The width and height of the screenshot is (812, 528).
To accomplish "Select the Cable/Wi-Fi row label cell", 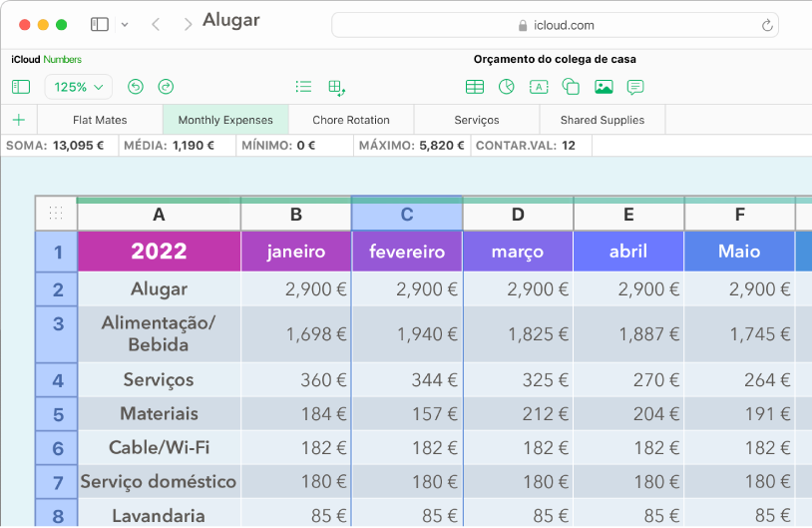I will pos(159,448).
